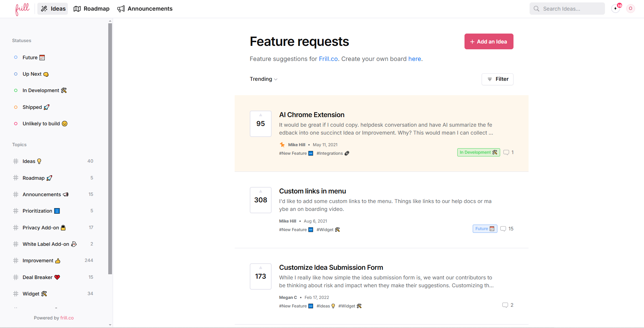Click the In Development status badge
This screenshot has width=644, height=328.
(x=478, y=152)
